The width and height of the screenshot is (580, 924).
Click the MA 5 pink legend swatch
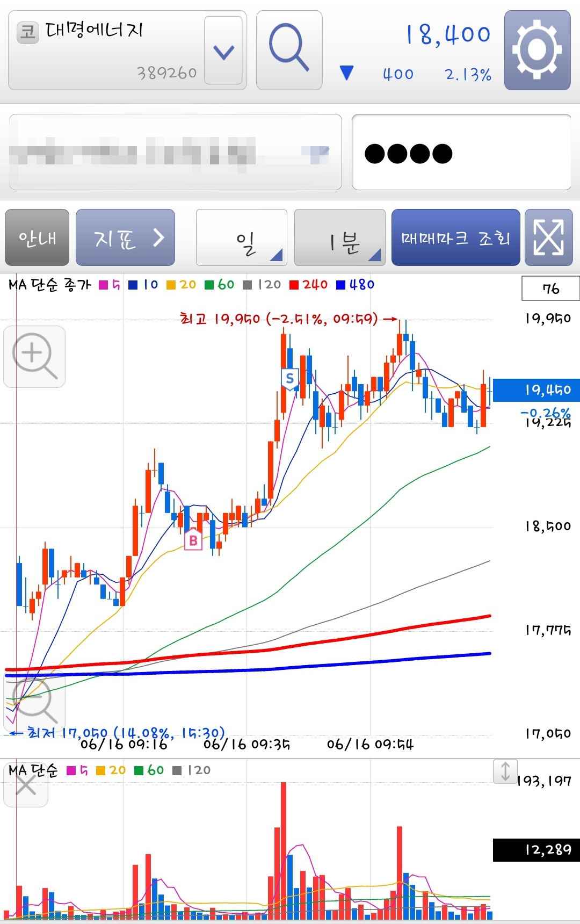pos(104,285)
